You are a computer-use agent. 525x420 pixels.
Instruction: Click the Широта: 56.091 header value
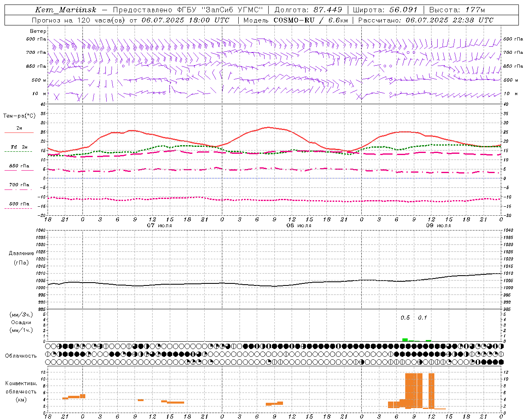coord(385,10)
